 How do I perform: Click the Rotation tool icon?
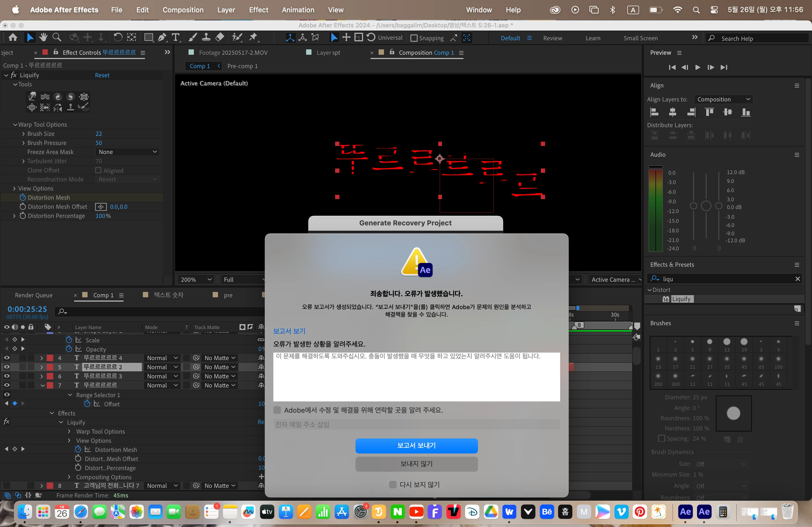pos(118,38)
